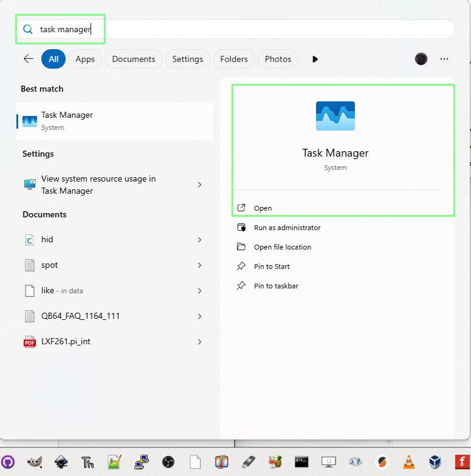The height and width of the screenshot is (476, 471).
Task: Open GIMP from the taskbar
Action: 35,462
